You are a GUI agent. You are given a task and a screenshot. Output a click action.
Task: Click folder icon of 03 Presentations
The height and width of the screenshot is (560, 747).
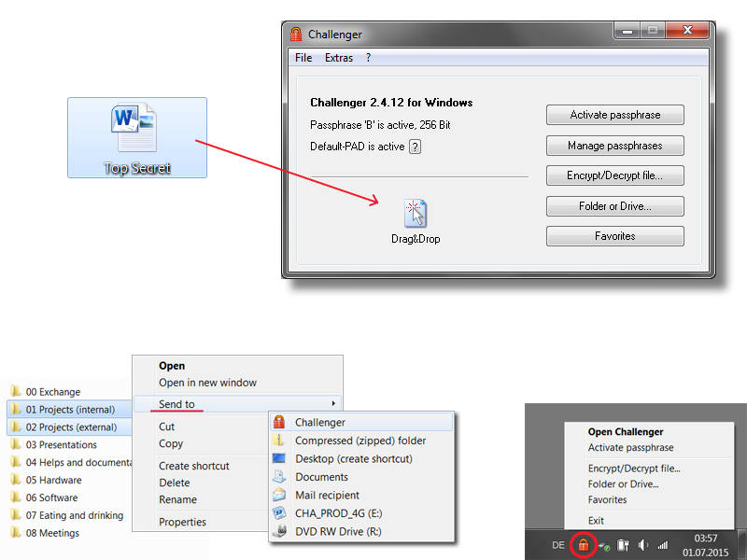tap(16, 444)
